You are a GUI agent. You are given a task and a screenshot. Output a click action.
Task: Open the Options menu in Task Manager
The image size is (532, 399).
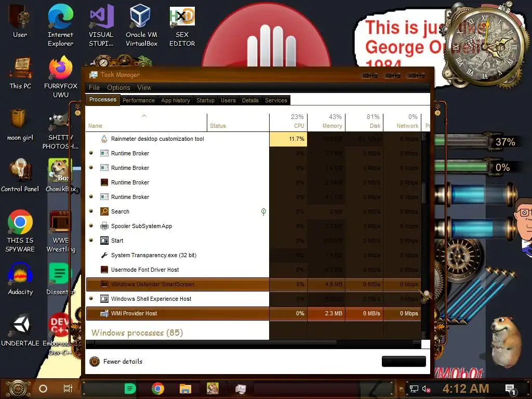118,87
